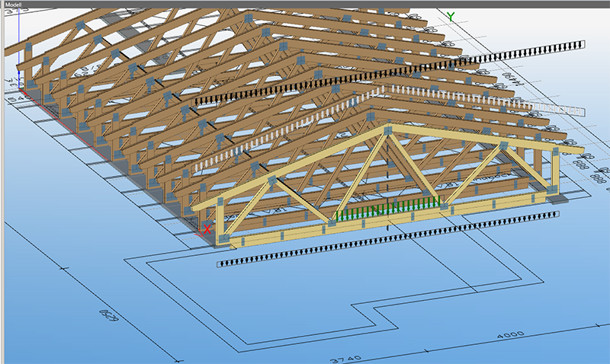Select the green Y axis marker
610x364 pixels.
click(451, 17)
